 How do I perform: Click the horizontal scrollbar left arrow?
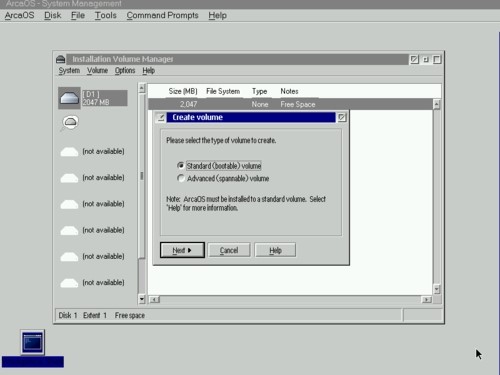(x=154, y=300)
